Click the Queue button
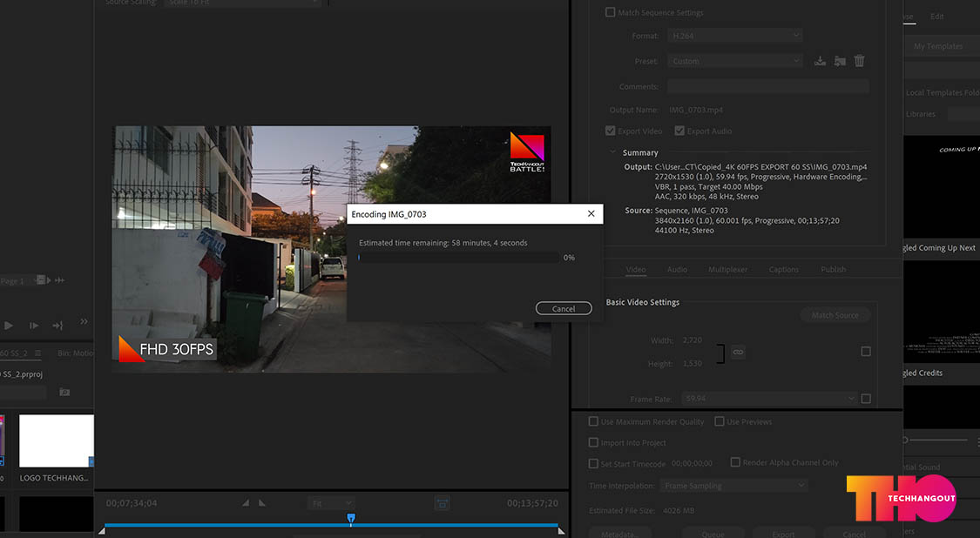The image size is (980, 538). click(713, 534)
